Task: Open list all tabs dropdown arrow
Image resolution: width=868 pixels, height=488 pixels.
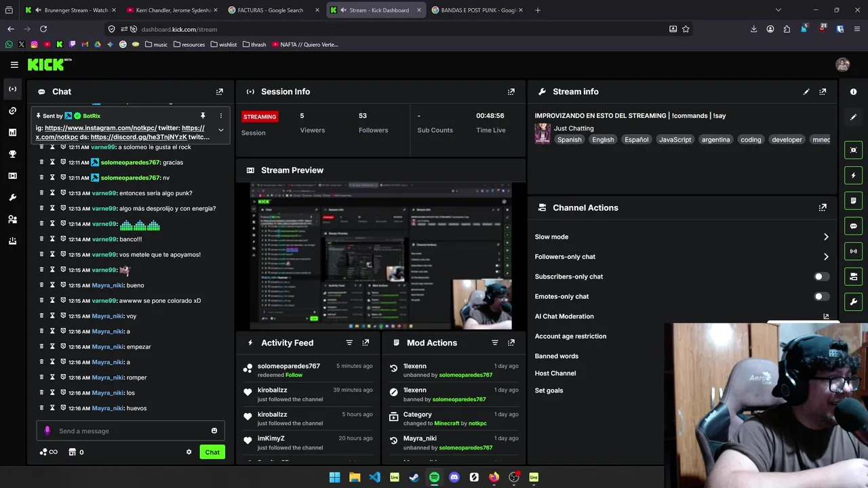Action: tap(778, 10)
